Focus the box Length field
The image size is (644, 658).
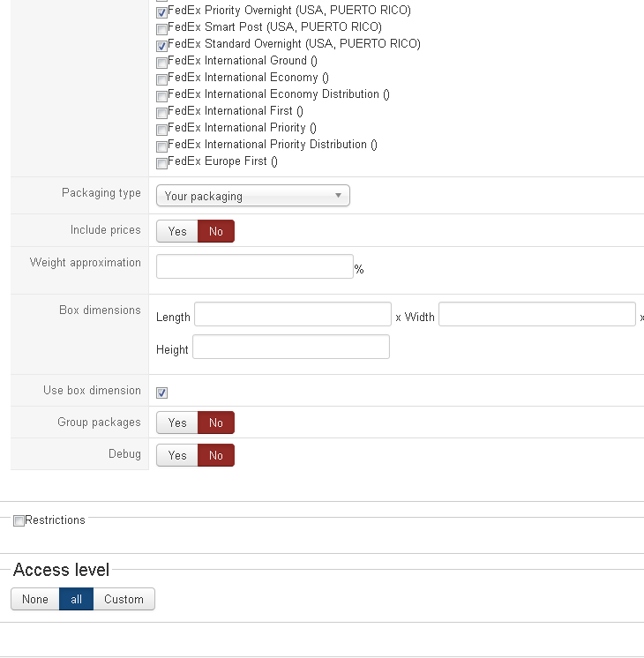(x=292, y=315)
